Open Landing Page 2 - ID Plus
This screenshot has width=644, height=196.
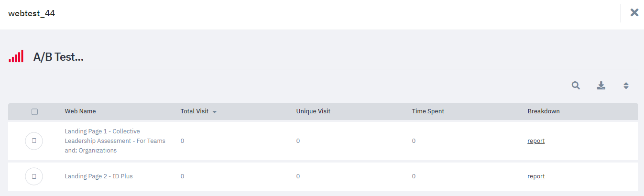99,176
